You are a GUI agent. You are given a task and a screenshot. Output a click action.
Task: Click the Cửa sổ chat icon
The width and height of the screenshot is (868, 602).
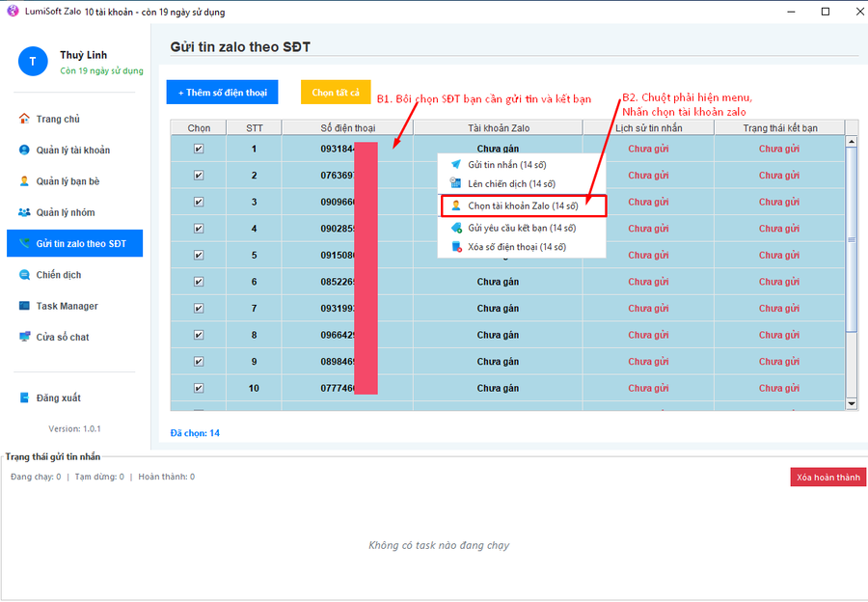(x=25, y=337)
